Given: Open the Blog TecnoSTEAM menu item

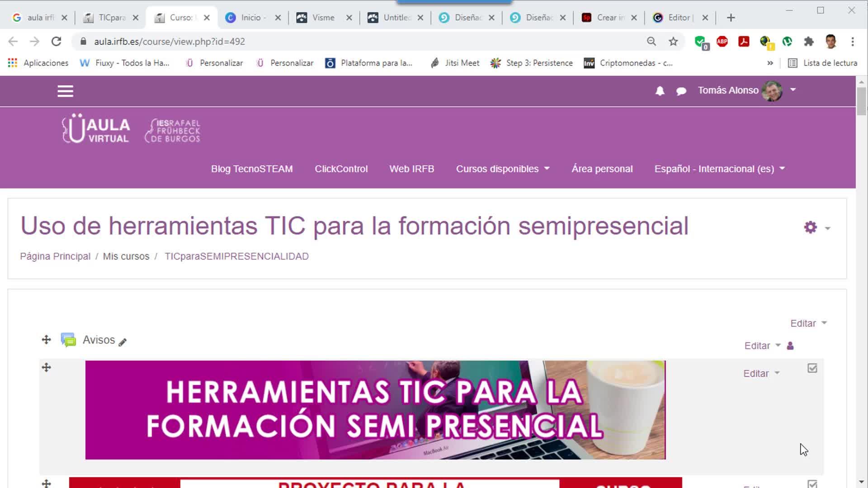Looking at the screenshot, I should tap(252, 169).
